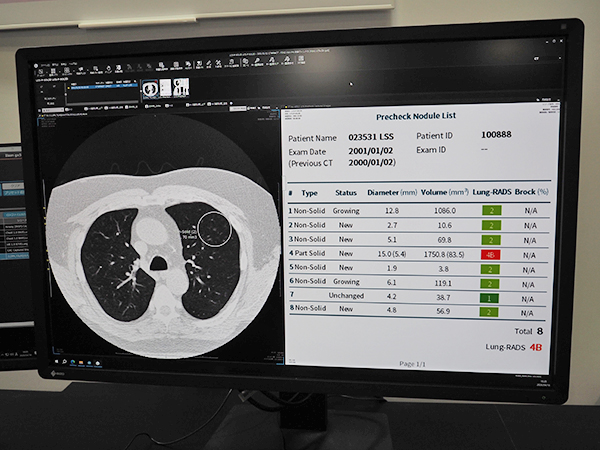Select diameter value 15.0 (5.4)
Viewport: 600px width, 450px height.
[x=392, y=254]
